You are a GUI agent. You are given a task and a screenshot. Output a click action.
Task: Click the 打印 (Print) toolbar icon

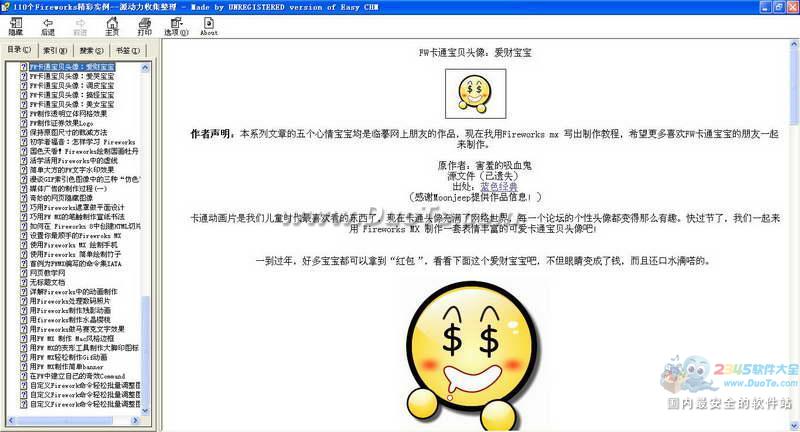click(x=145, y=26)
